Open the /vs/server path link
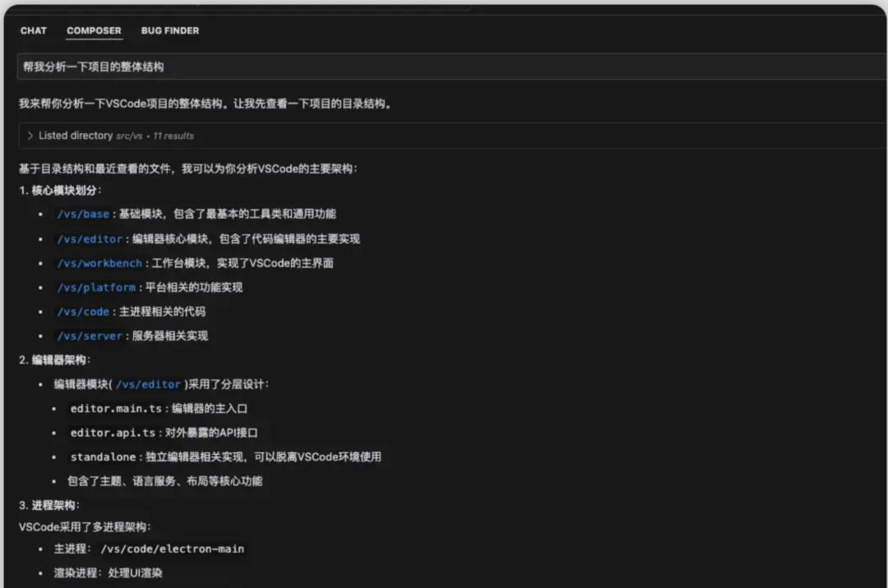888x588 pixels. pyautogui.click(x=90, y=336)
